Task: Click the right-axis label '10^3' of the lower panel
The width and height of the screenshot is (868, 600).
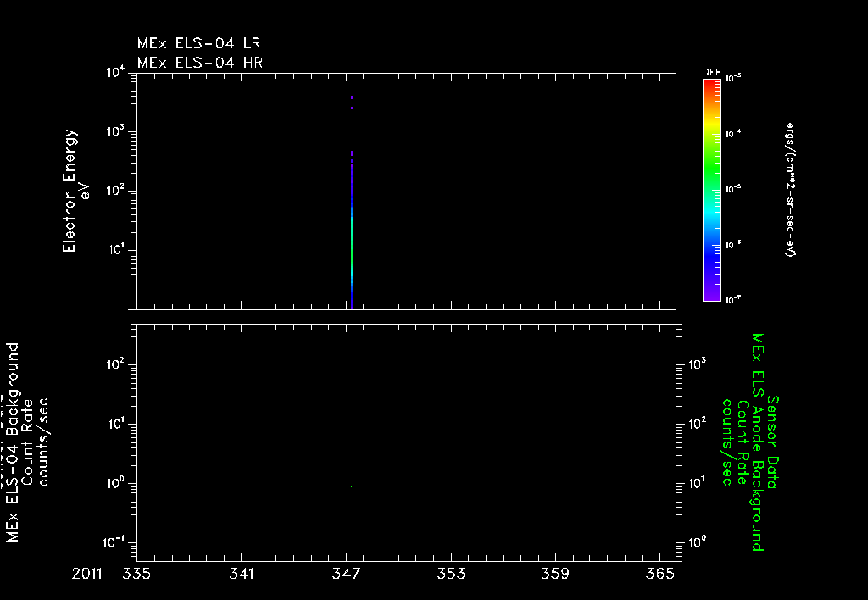Action: pos(697,364)
